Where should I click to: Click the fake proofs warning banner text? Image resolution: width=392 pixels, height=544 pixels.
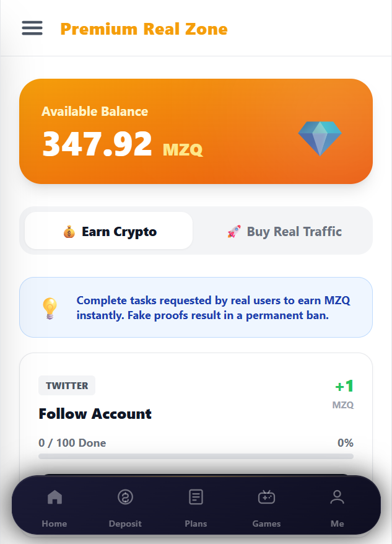[x=213, y=308]
